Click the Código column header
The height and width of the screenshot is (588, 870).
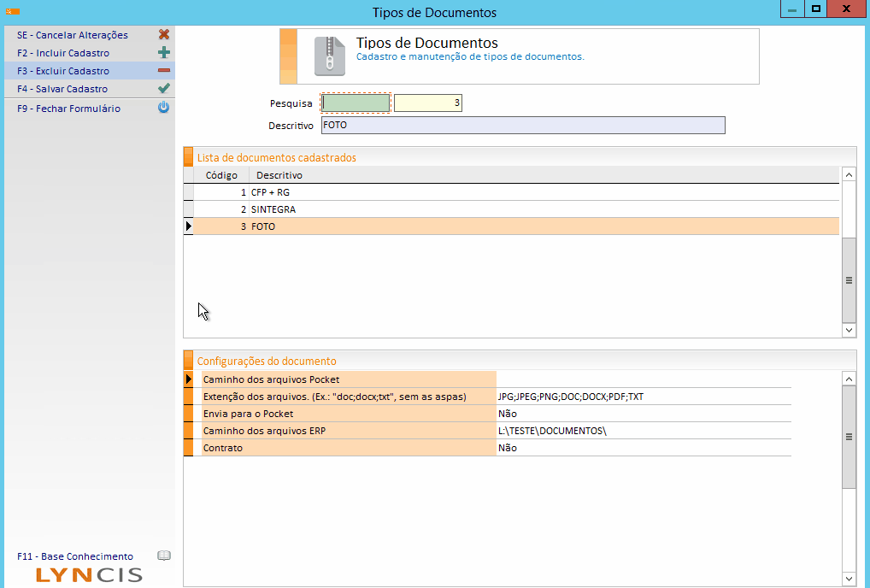tap(220, 175)
